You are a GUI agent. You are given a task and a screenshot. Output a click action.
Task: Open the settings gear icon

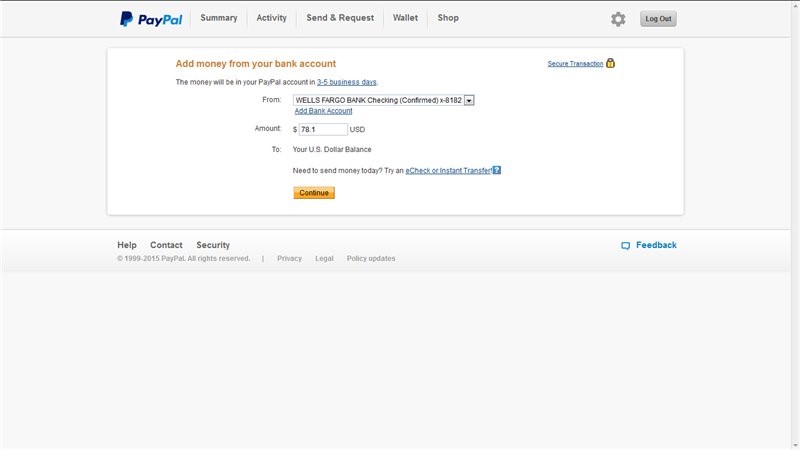[618, 19]
